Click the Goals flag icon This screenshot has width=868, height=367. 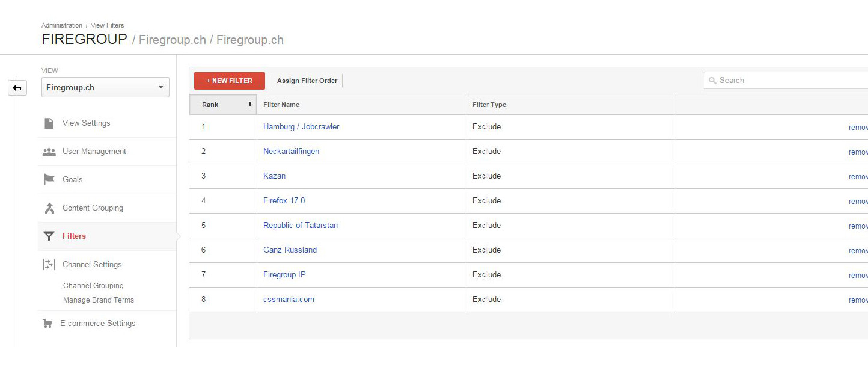[x=49, y=179]
